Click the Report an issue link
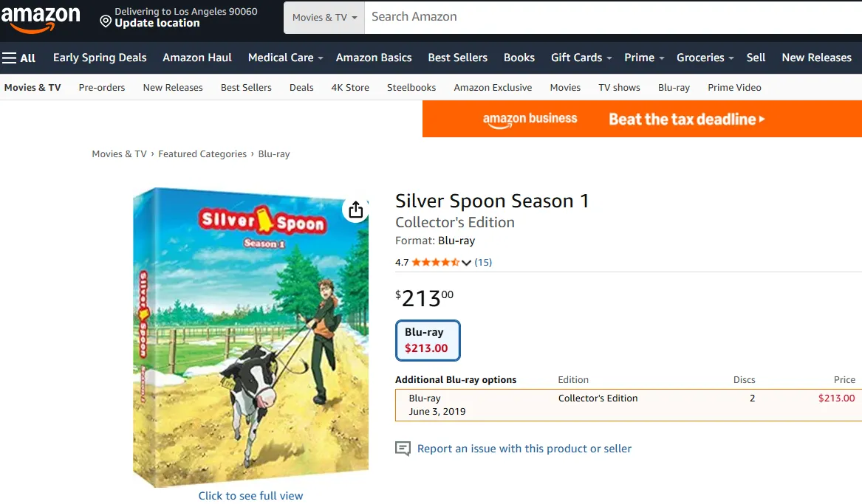 [524, 449]
